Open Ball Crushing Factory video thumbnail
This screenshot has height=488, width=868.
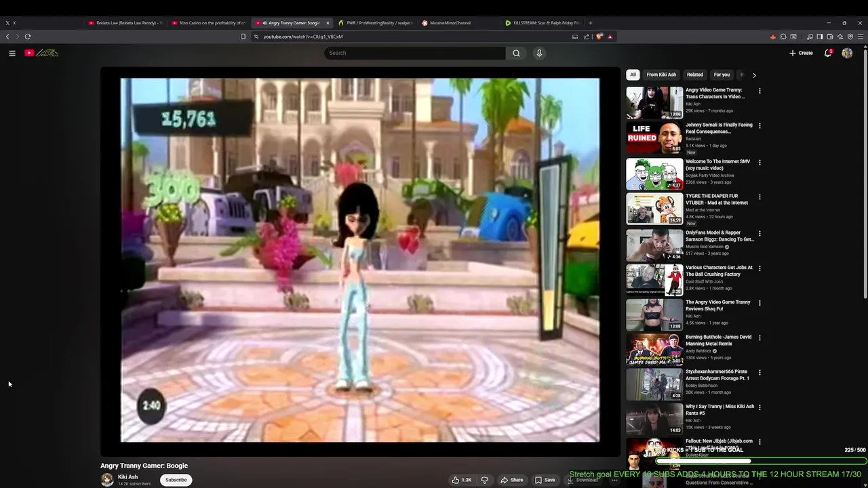[654, 280]
